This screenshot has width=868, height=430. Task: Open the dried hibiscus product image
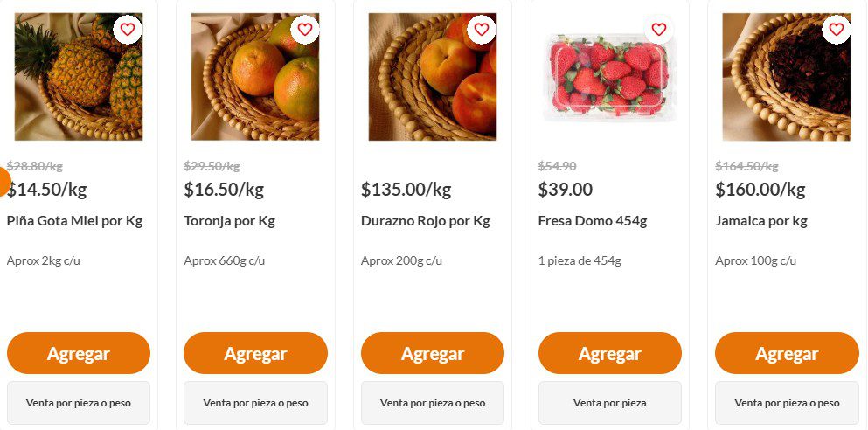click(786, 77)
